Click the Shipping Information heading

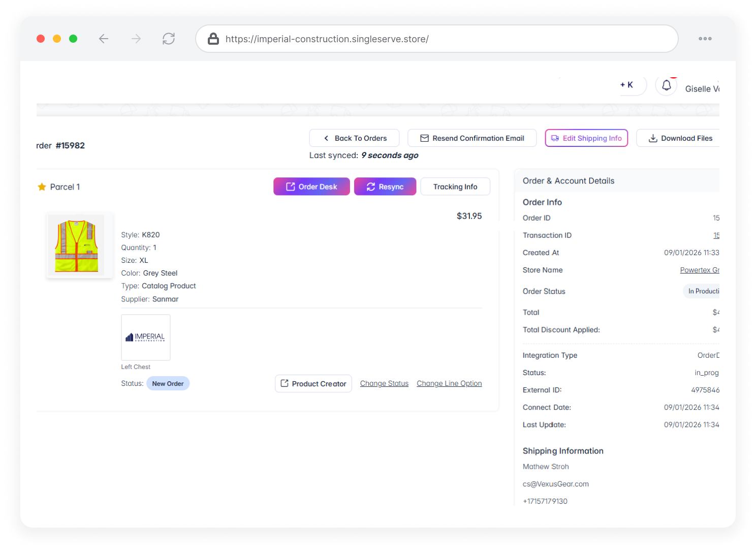click(563, 451)
